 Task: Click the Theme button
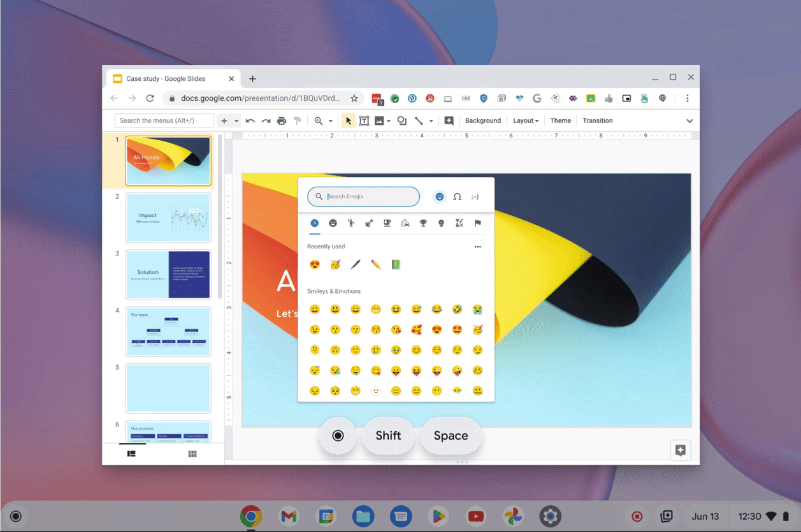560,120
